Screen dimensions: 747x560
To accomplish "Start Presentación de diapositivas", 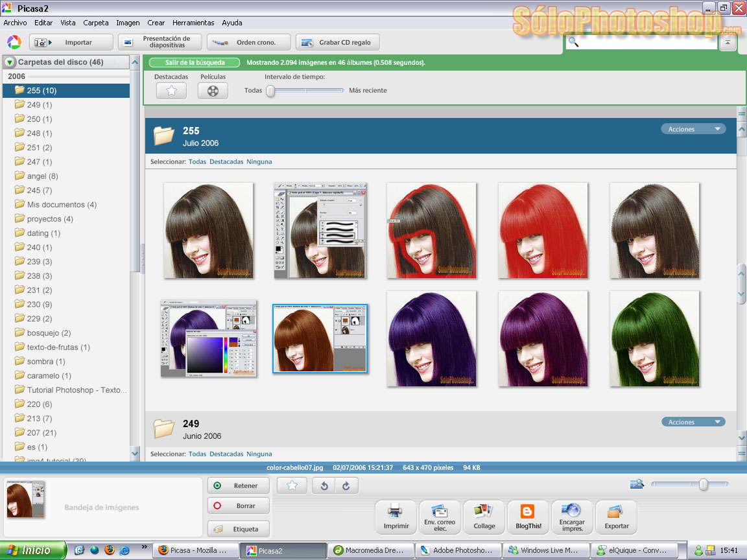I will (x=160, y=42).
